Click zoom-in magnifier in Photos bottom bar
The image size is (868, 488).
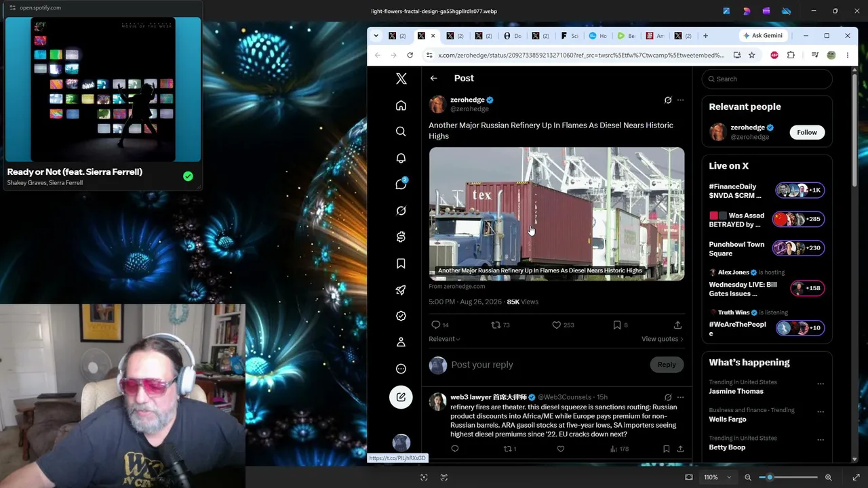(x=828, y=477)
